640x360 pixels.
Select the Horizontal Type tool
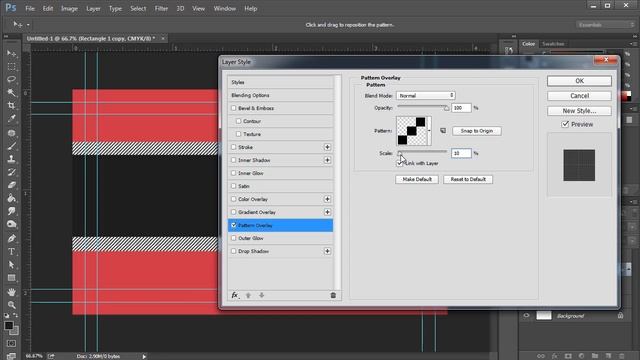(11, 252)
